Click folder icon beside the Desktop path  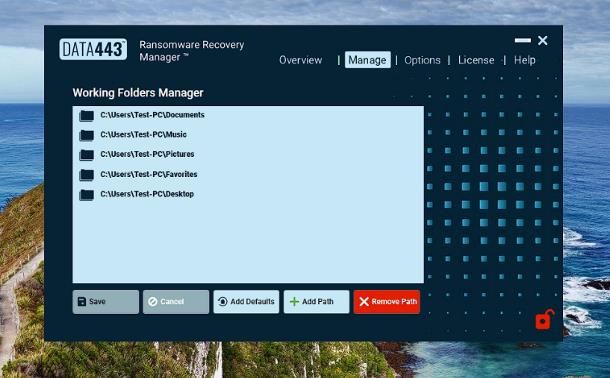(86, 194)
